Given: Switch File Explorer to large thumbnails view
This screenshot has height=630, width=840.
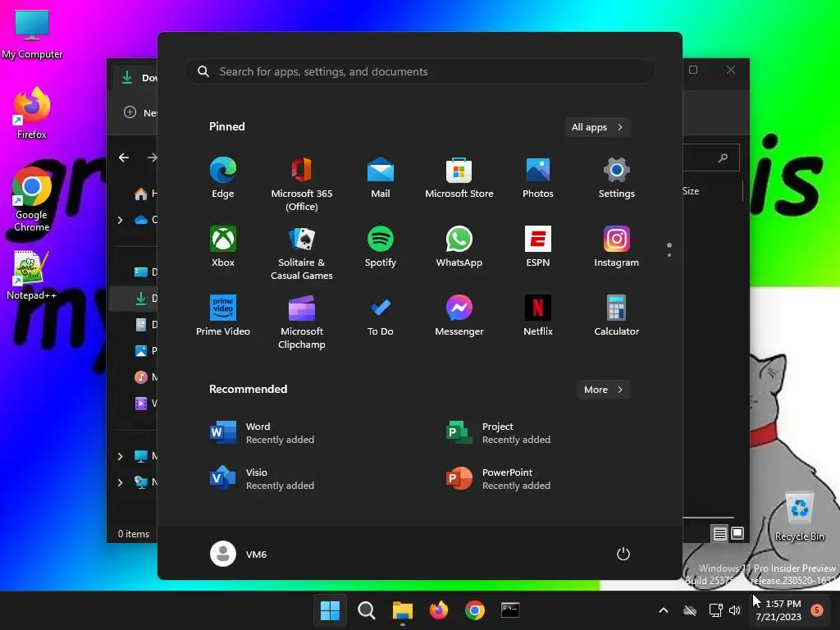Looking at the screenshot, I should point(737,533).
